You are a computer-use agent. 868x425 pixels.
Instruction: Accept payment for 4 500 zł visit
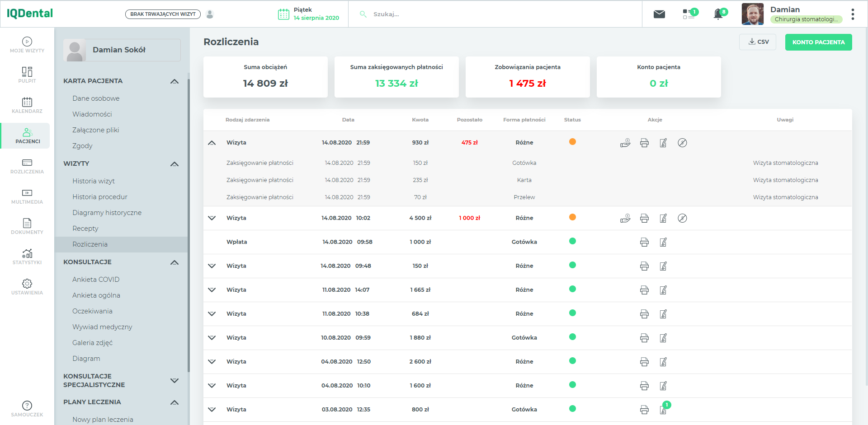(x=625, y=218)
